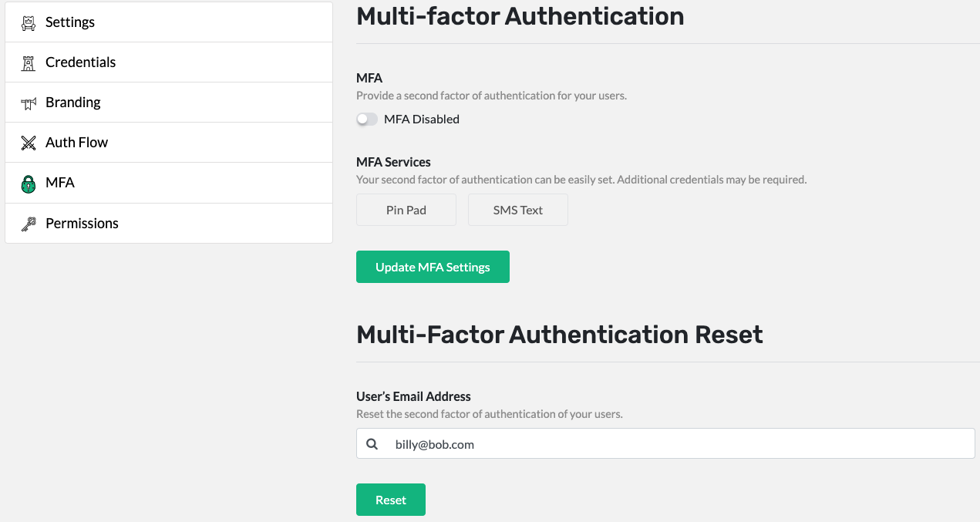Click the "MFA Services" label
980x522 pixels.
coord(393,162)
